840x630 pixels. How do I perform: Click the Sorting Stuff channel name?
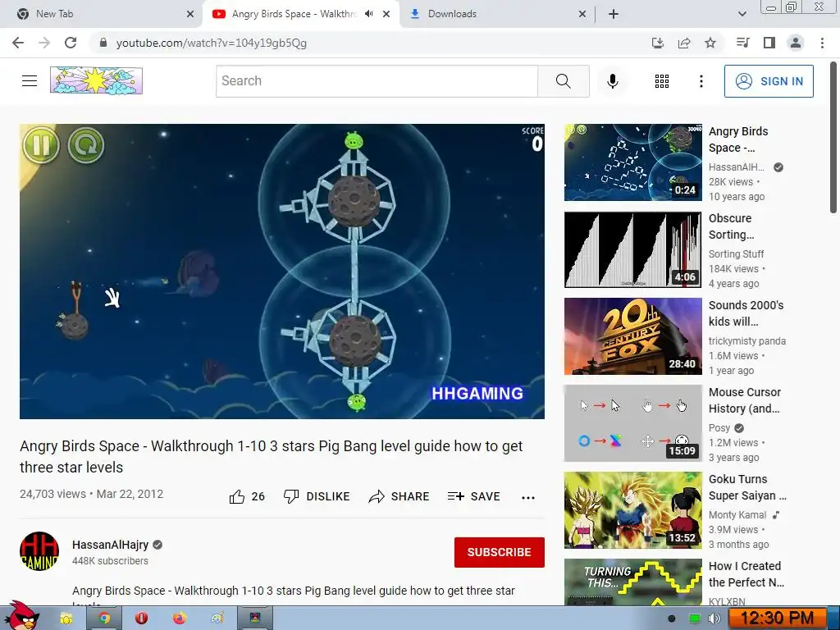[x=736, y=254]
